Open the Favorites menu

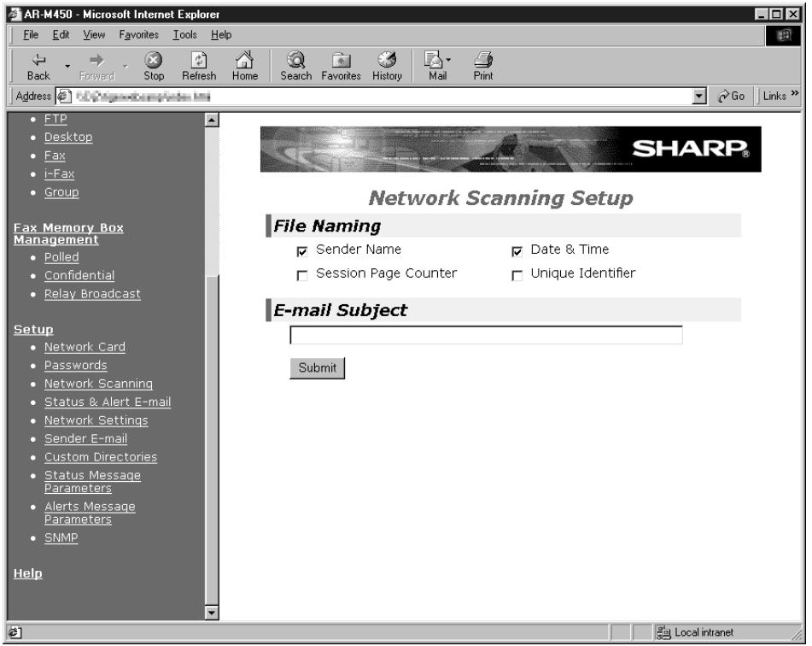point(139,35)
